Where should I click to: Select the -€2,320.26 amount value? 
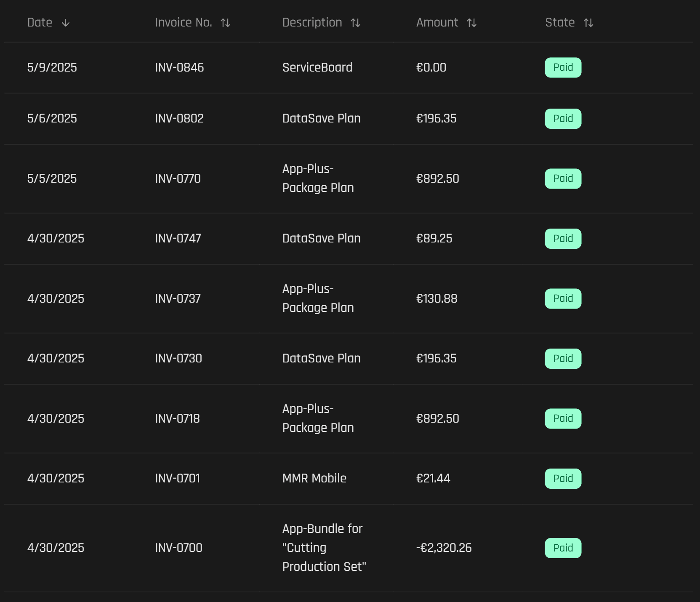pos(444,548)
